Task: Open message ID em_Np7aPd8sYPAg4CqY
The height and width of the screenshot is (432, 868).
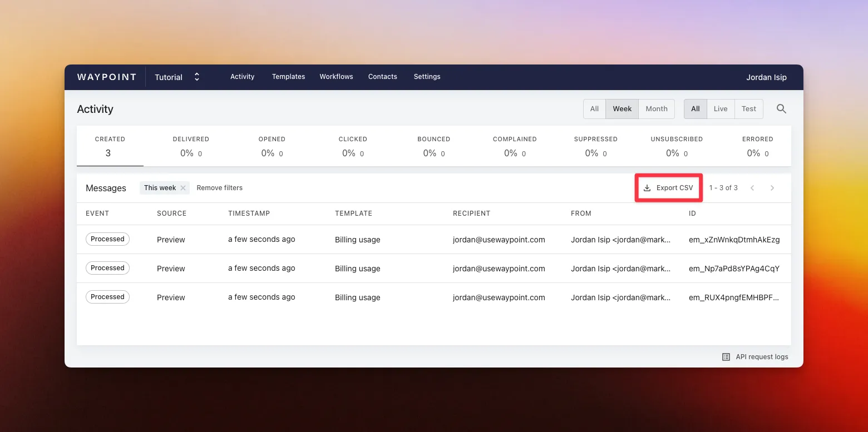Action: [x=734, y=269]
